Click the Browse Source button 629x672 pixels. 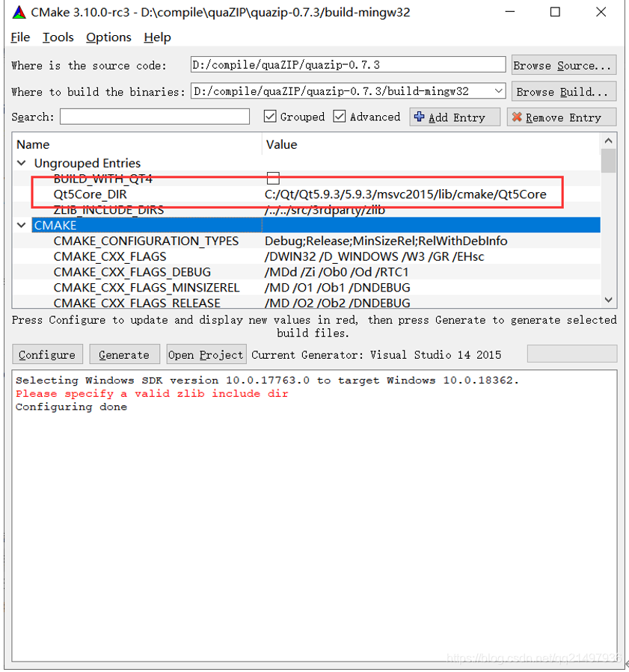[564, 65]
